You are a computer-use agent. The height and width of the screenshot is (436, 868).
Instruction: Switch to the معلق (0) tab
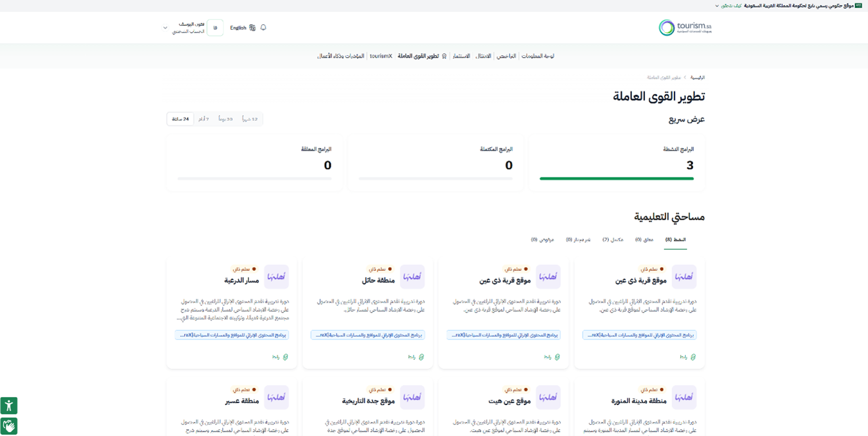(x=644, y=240)
